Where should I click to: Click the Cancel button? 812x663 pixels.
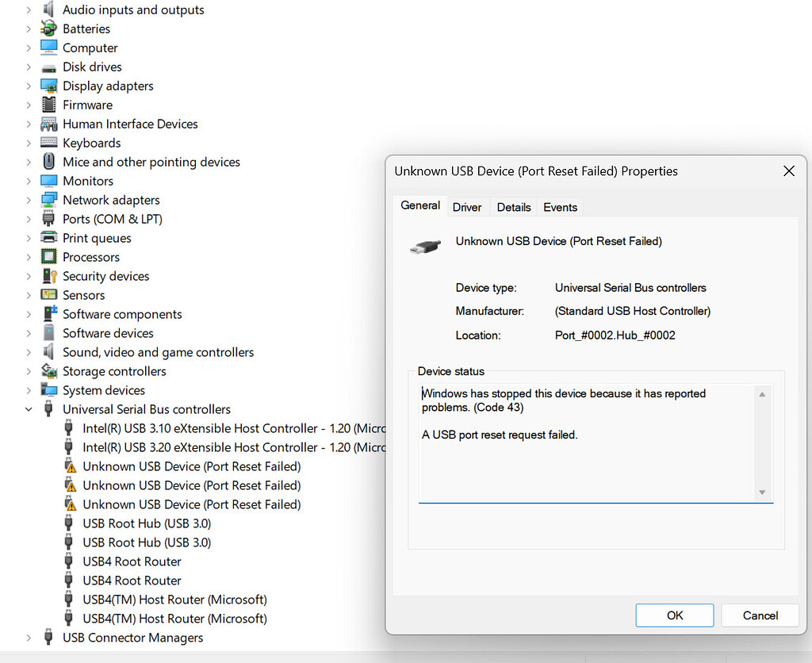(x=759, y=615)
